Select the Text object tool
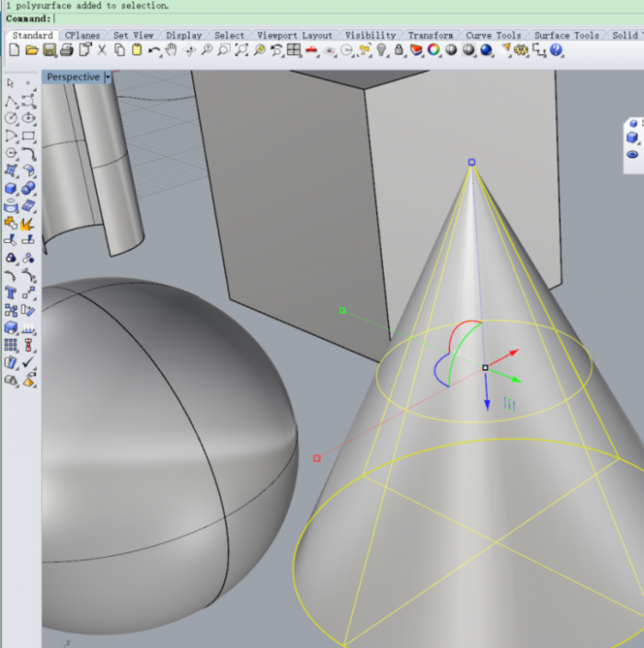 11,294
